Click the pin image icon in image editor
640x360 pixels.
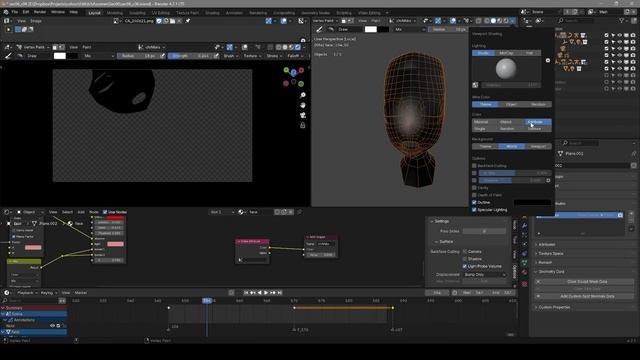(x=188, y=21)
